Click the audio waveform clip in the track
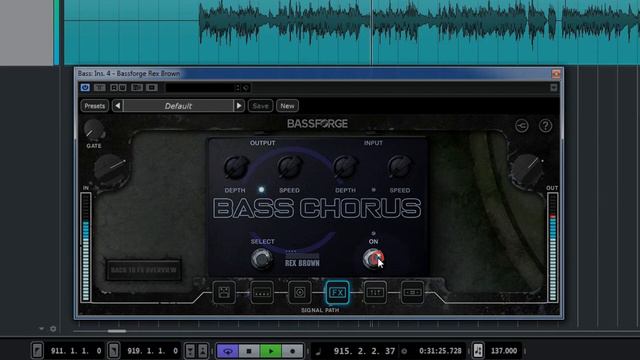 tap(352, 32)
